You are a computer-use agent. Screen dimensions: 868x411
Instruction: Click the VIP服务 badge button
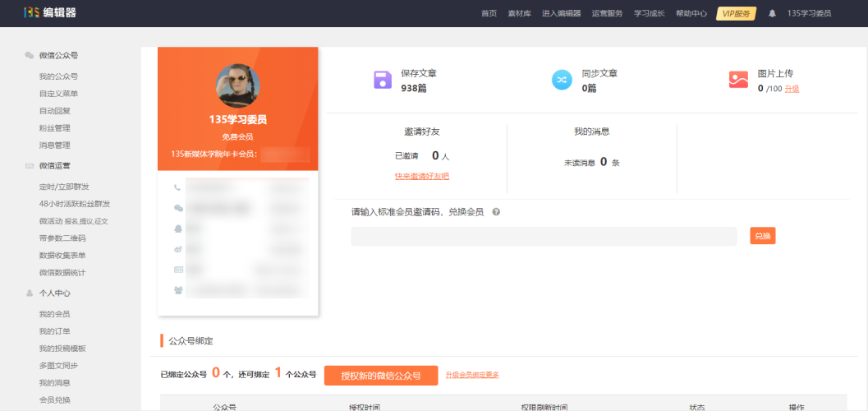(x=737, y=13)
